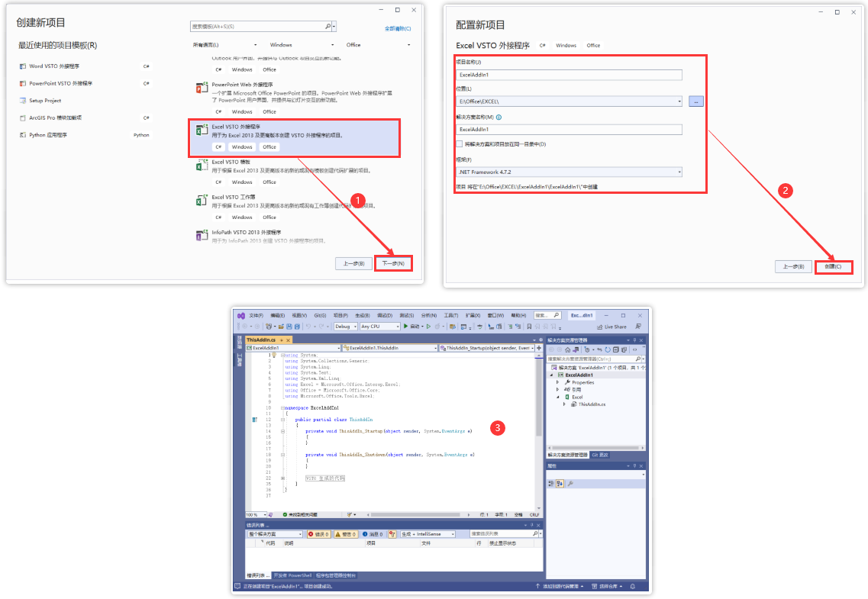
Task: Open the ExcelAddIn1.ThisAddIn class dropdown
Action: click(x=389, y=348)
